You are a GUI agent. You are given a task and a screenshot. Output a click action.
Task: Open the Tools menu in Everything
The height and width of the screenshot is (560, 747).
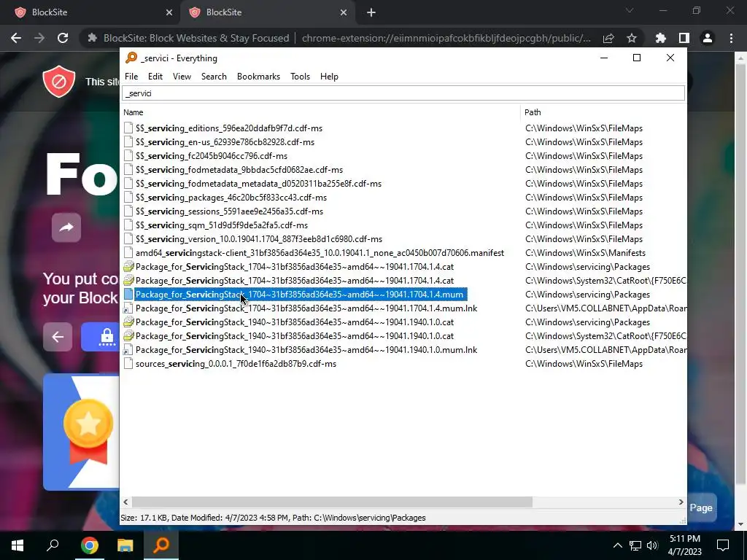point(300,76)
